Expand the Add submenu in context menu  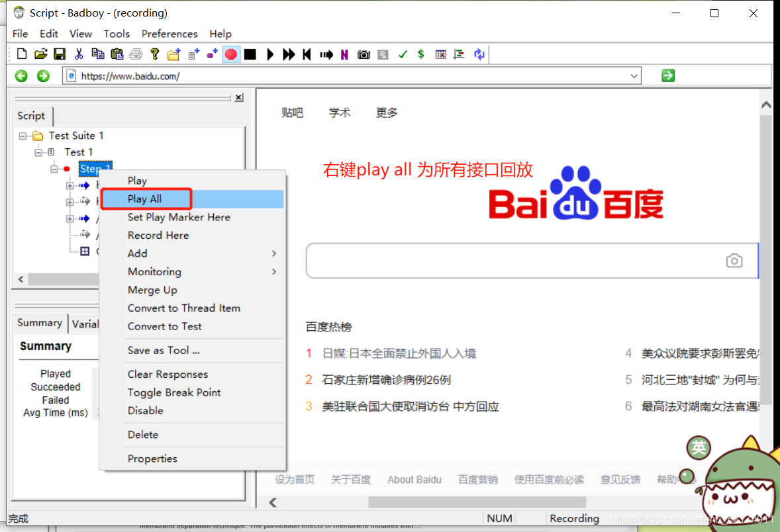pyautogui.click(x=137, y=253)
